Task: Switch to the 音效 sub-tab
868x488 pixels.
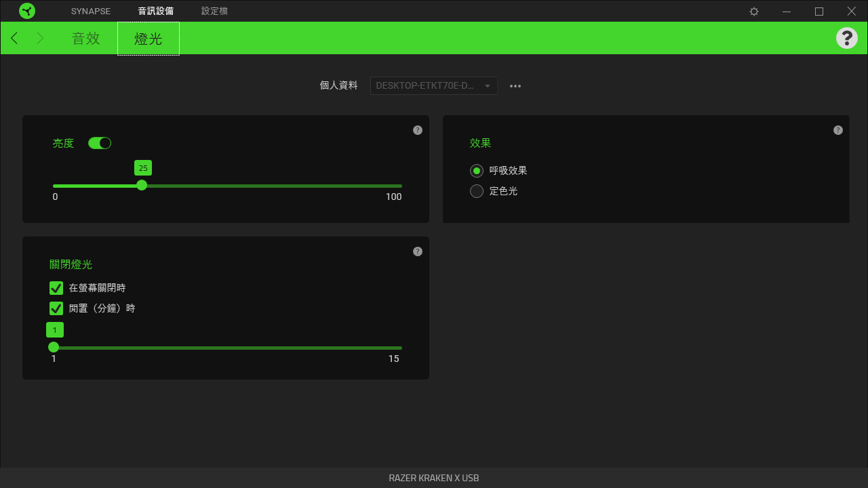Action: coord(86,38)
